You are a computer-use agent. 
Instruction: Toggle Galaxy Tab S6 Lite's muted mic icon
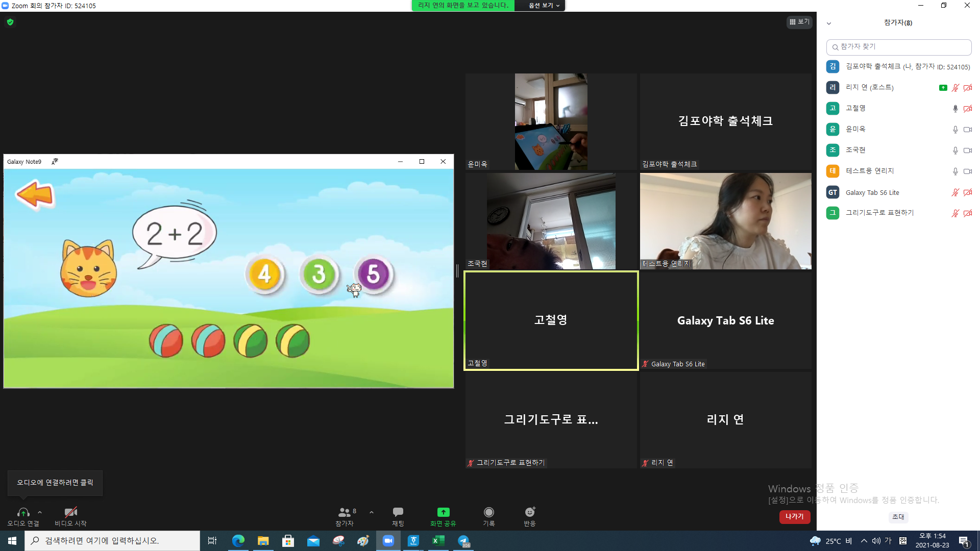(955, 192)
